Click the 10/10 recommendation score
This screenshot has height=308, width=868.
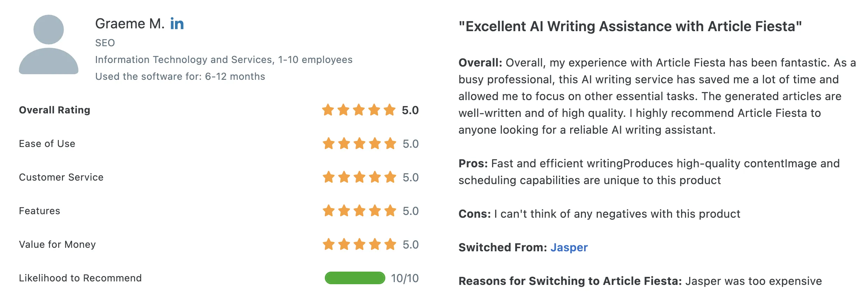point(405,278)
